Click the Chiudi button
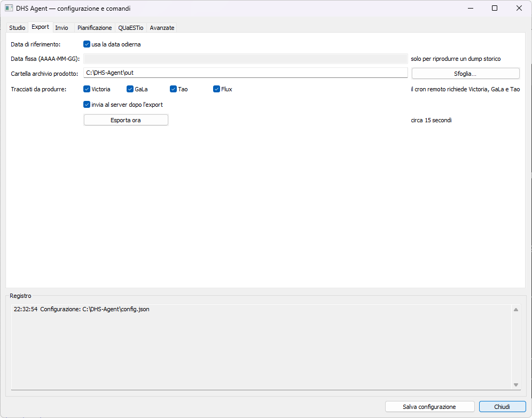The height and width of the screenshot is (418, 532). (503, 406)
